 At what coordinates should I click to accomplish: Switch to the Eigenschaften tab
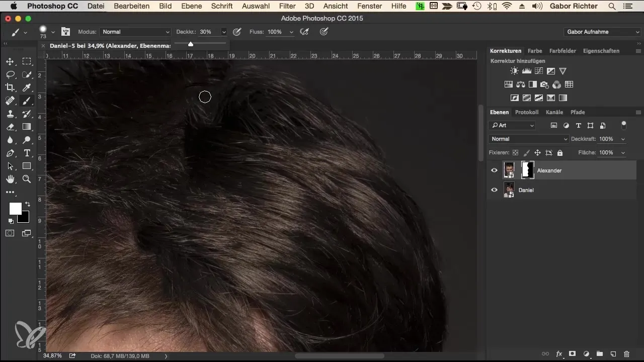click(x=601, y=51)
